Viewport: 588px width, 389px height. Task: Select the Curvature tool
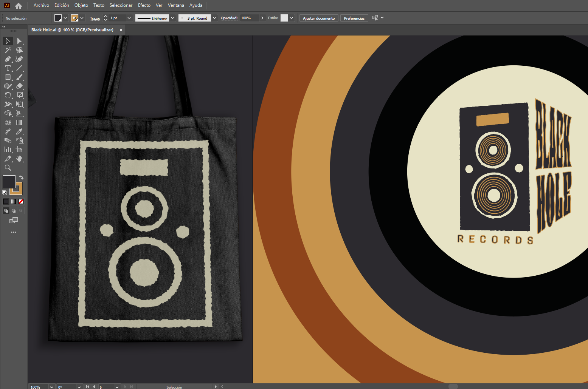click(19, 59)
